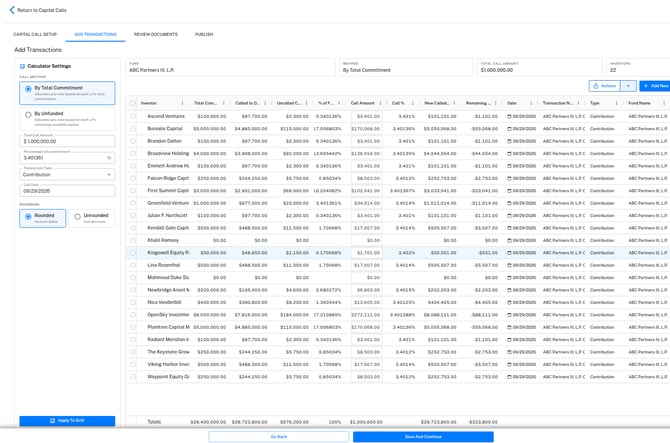Open column menu for Called to Date column
Image resolution: width=670 pixels, height=443 pixels.
click(265, 103)
